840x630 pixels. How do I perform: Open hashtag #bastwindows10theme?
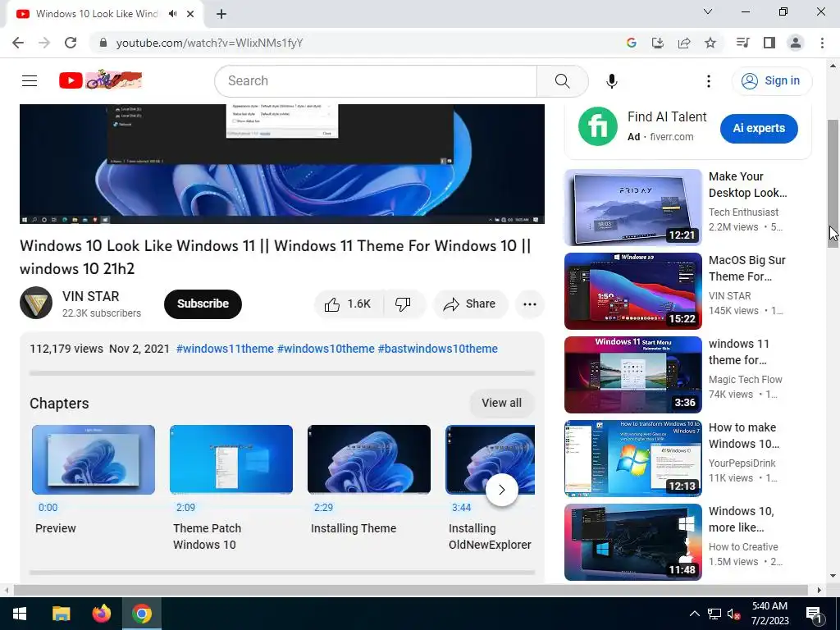(438, 349)
